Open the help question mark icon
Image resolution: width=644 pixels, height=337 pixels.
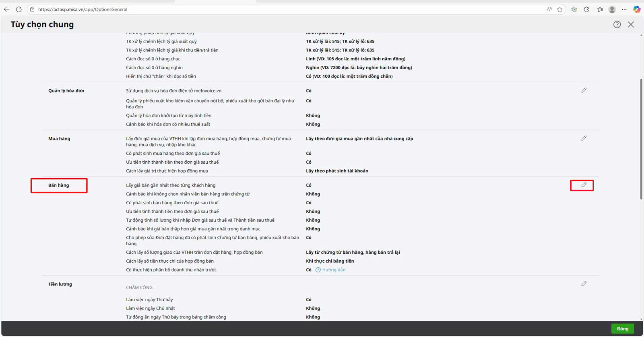tap(617, 25)
